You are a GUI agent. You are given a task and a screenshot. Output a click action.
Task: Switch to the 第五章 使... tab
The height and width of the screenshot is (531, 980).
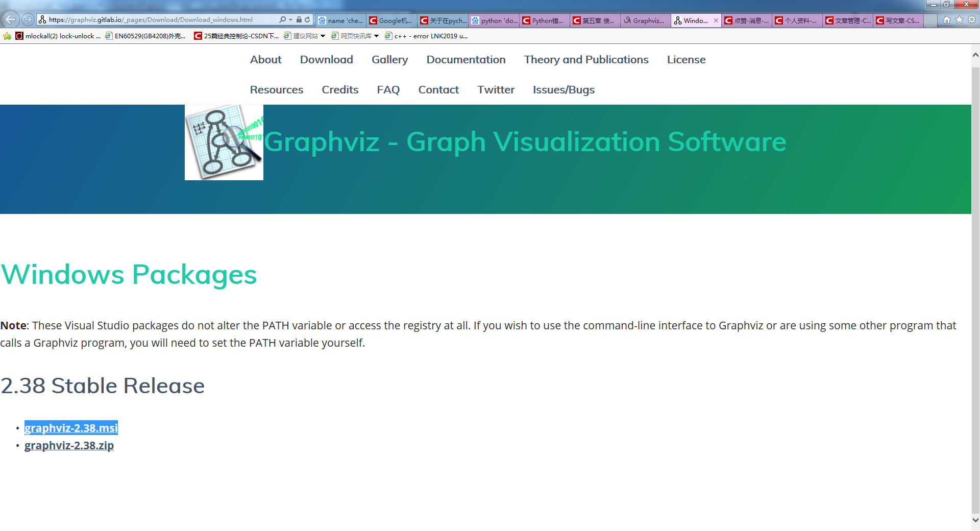[x=595, y=20]
